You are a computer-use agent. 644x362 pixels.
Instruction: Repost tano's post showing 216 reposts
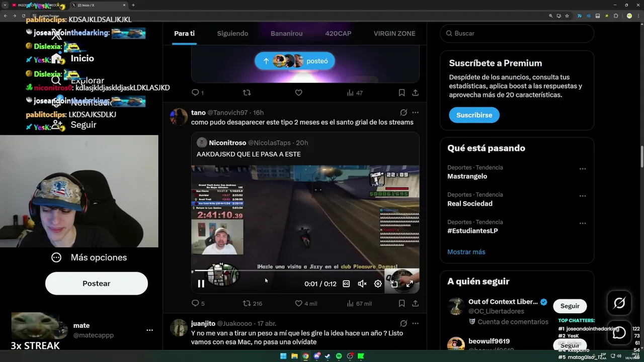pos(253,303)
